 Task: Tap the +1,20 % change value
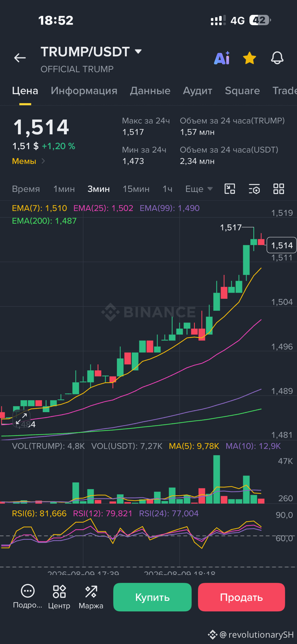click(58, 146)
